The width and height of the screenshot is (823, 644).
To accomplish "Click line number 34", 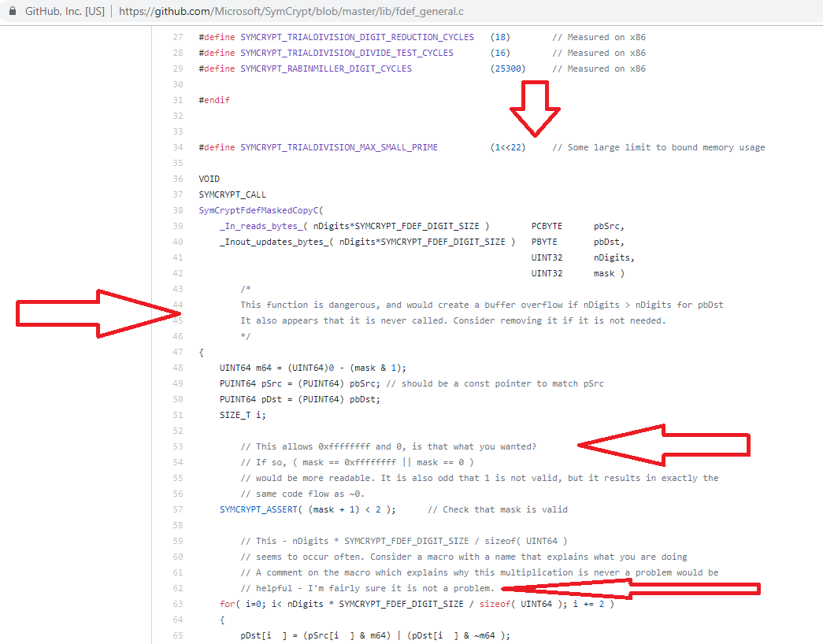I will 176,147.
